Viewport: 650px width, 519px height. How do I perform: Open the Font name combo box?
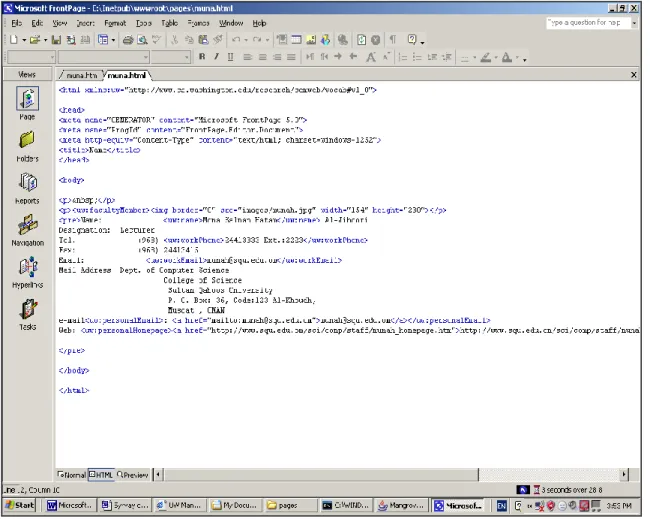104,57
